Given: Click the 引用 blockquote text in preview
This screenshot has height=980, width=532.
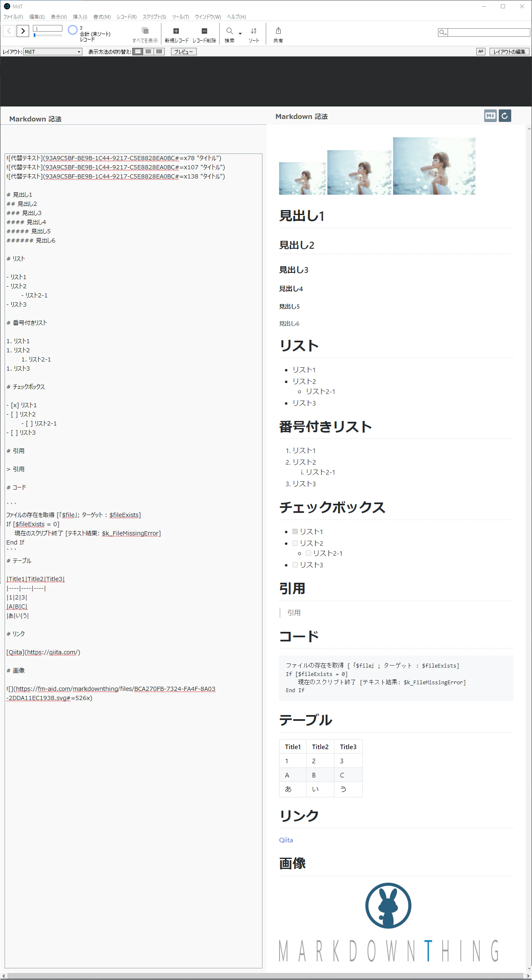Looking at the screenshot, I should click(x=294, y=613).
